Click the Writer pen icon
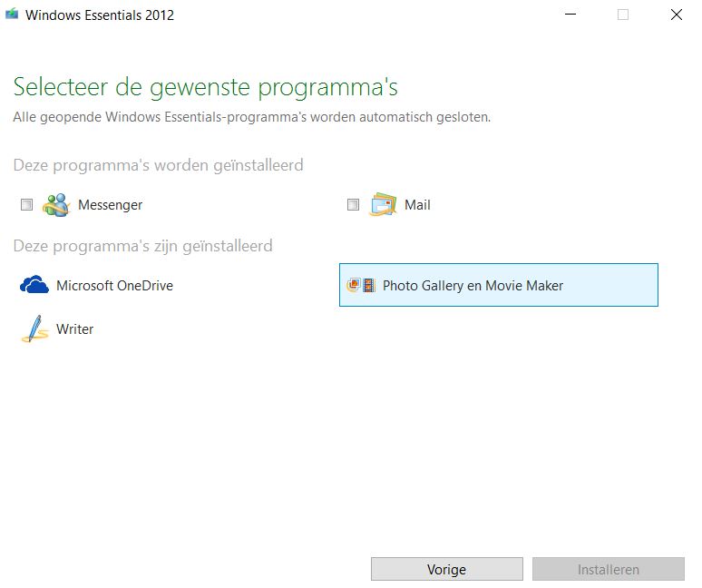This screenshot has width=702, height=588. [x=35, y=329]
